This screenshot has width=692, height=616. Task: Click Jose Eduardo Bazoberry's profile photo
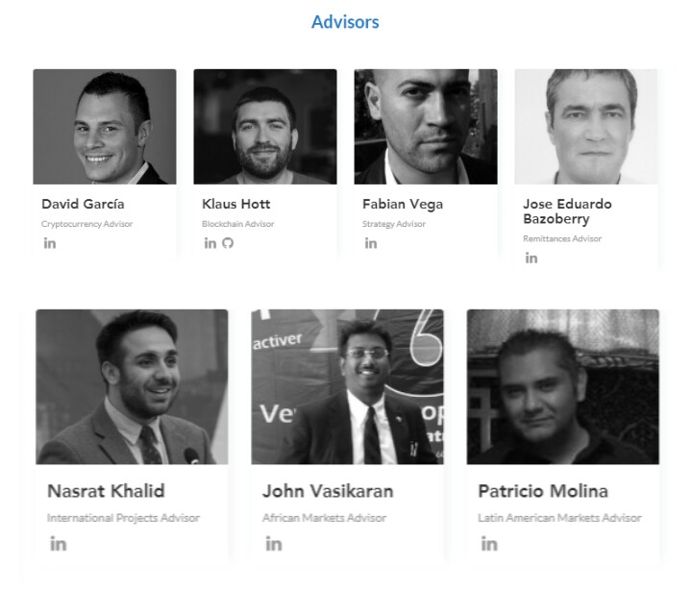(586, 127)
